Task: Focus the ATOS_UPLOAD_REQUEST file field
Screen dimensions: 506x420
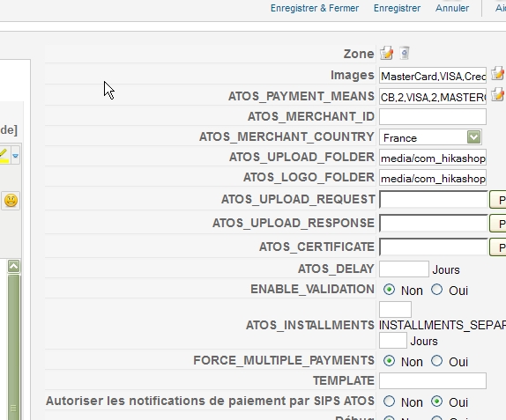Action: click(434, 200)
